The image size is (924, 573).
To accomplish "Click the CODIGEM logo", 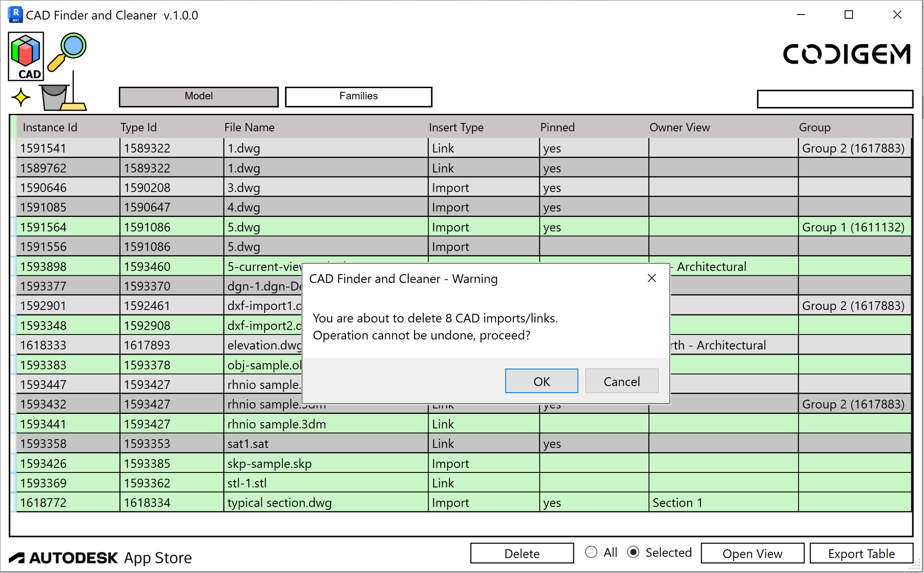I will point(846,54).
